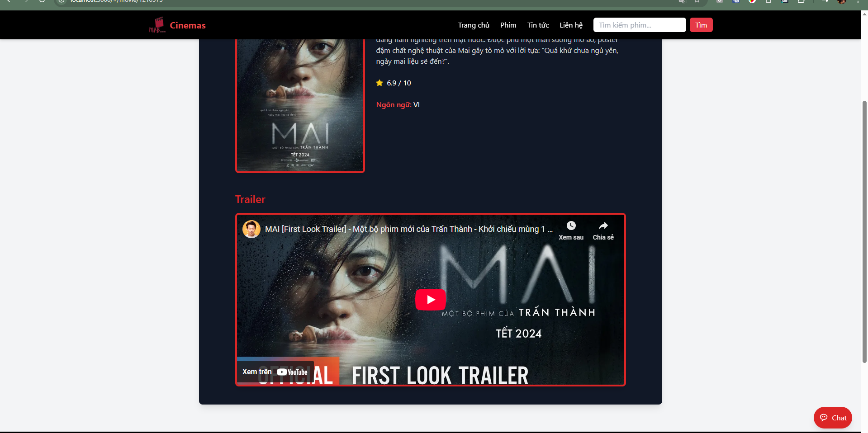Click the Trailer section heading

tap(250, 199)
